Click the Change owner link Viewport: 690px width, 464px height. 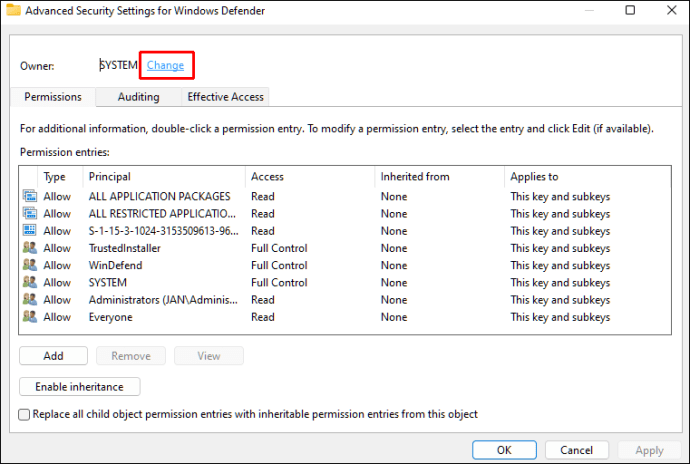[x=165, y=66]
